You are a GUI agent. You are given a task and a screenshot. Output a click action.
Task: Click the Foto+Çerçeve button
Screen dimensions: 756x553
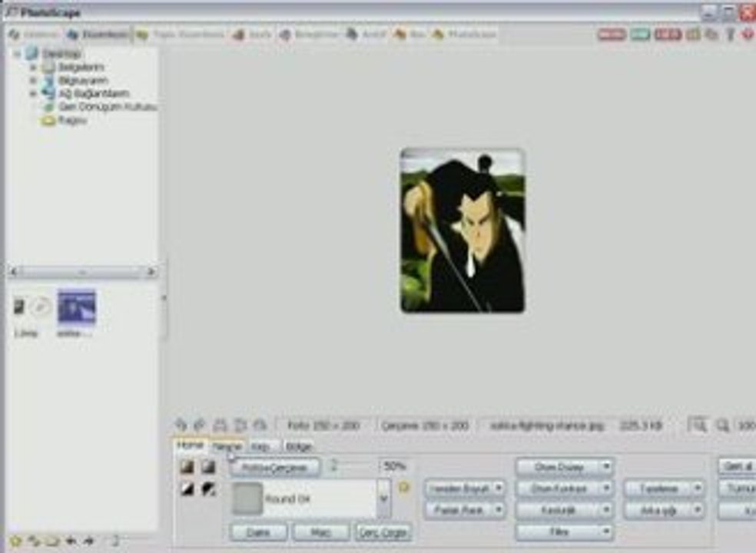coord(275,467)
